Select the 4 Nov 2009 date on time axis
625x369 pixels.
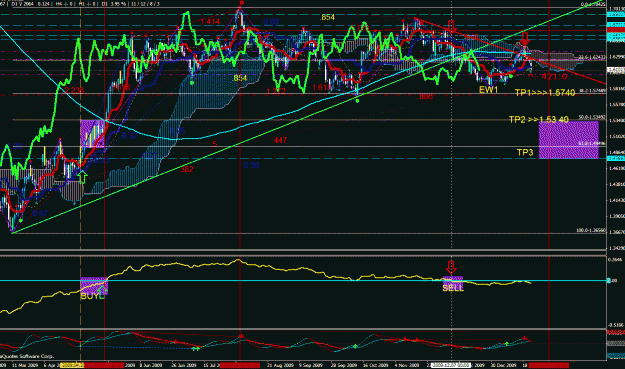click(x=407, y=365)
